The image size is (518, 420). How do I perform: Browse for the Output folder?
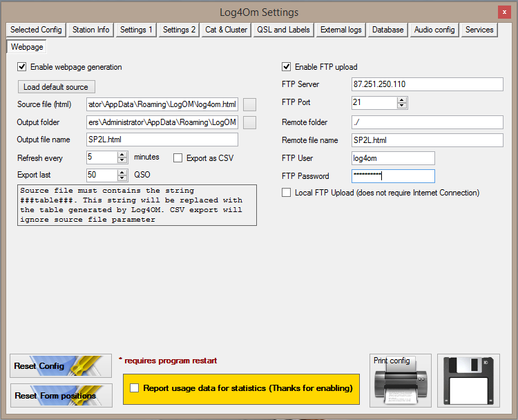pyautogui.click(x=249, y=122)
